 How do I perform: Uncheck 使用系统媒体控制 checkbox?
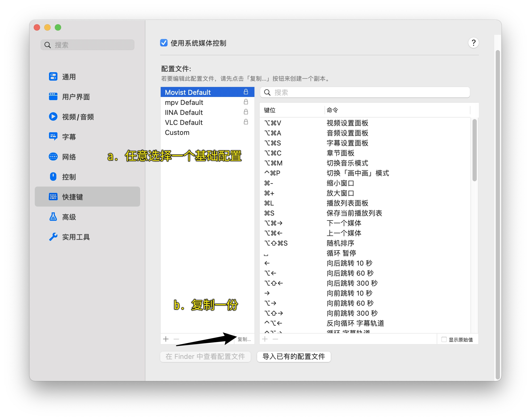pos(164,43)
